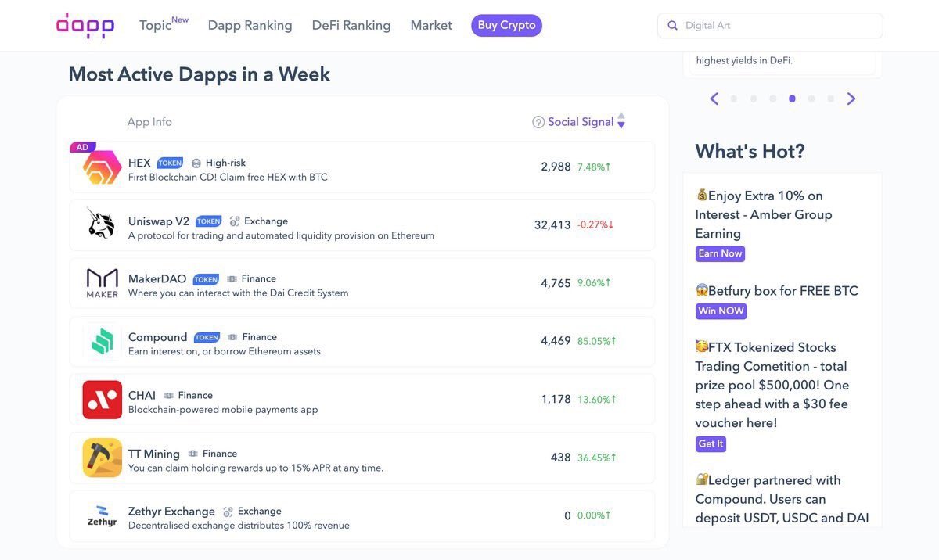Open the FTX Tokenized Stocks headline
The width and height of the screenshot is (939, 560).
[x=772, y=385]
